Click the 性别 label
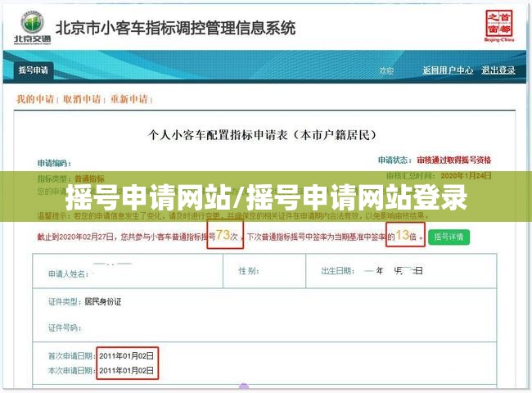Viewport: 532px width, 393px height. (x=249, y=271)
